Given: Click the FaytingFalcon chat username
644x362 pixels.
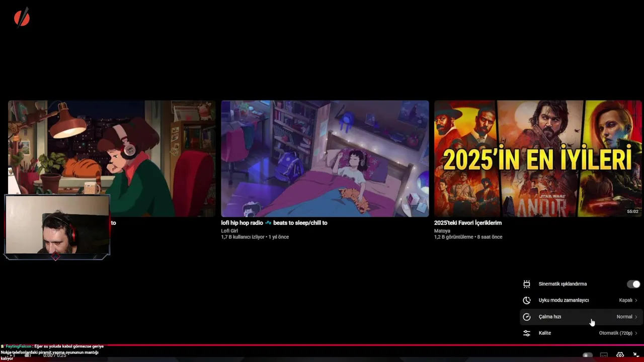Looking at the screenshot, I should coord(18,346).
